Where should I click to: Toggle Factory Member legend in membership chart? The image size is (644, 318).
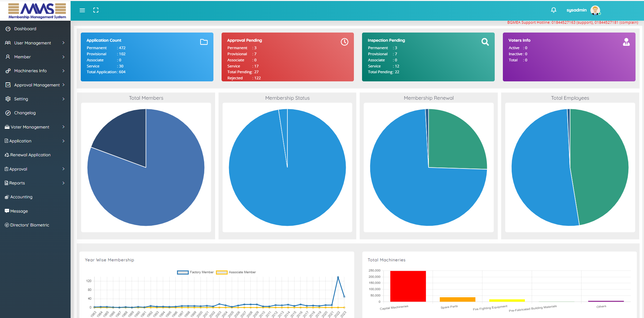tap(195, 272)
